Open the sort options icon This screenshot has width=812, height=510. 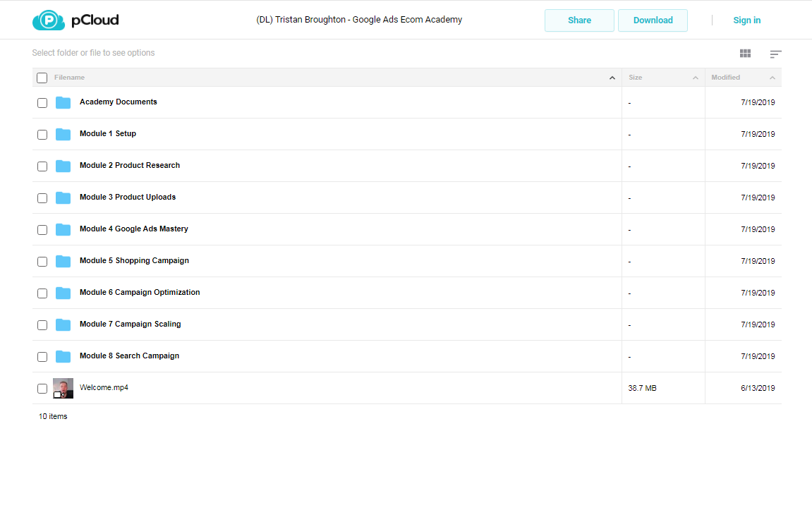pos(775,54)
